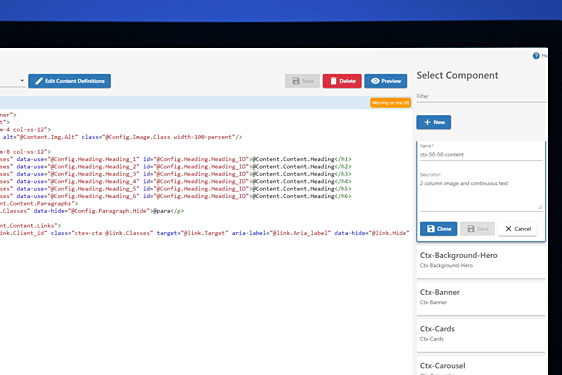Click the description resize handle corner
This screenshot has width=562, height=375.
(x=540, y=207)
